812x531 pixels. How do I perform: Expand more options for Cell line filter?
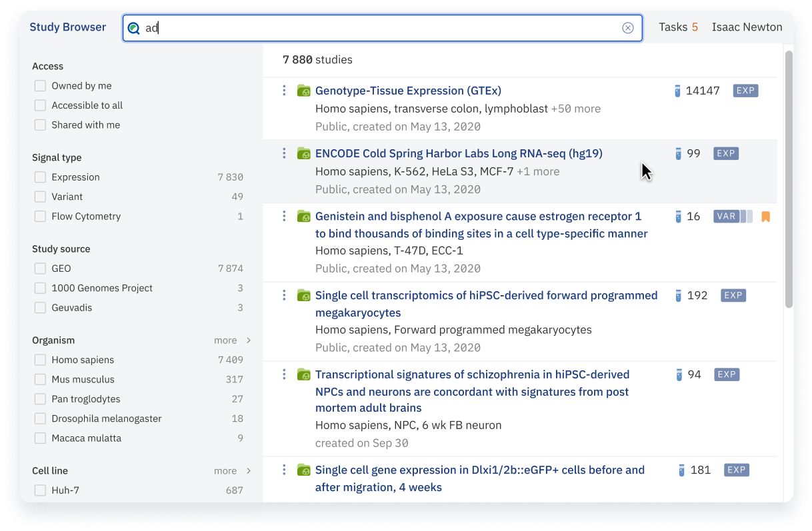(x=232, y=471)
